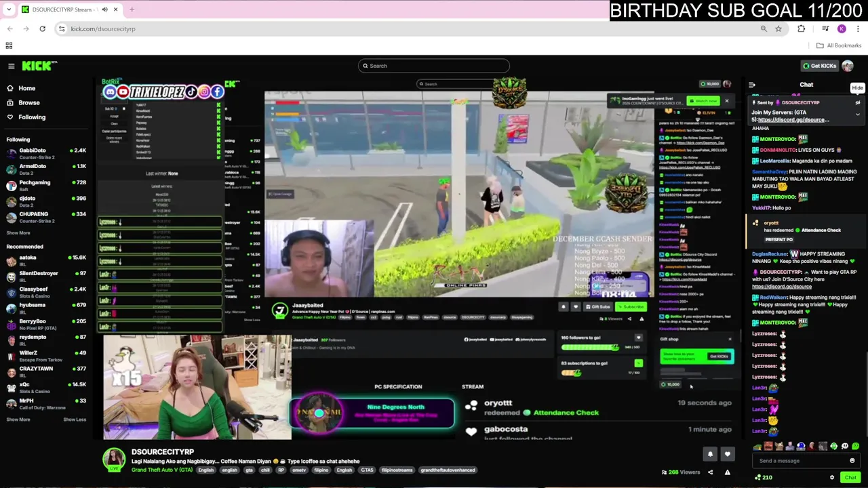Mute the tab via the speaker icon
Viewport: 868px width, 488px height.
point(104,9)
